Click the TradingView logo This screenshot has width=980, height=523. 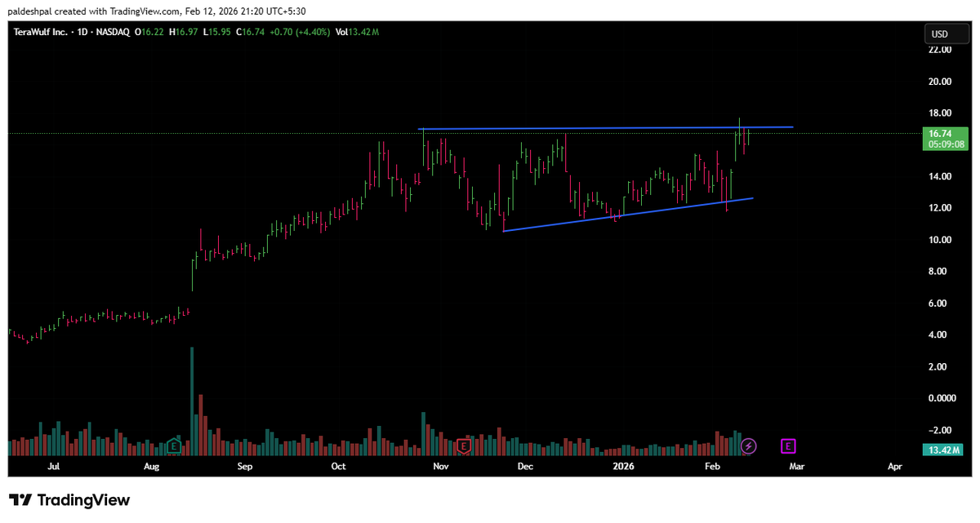(69, 500)
